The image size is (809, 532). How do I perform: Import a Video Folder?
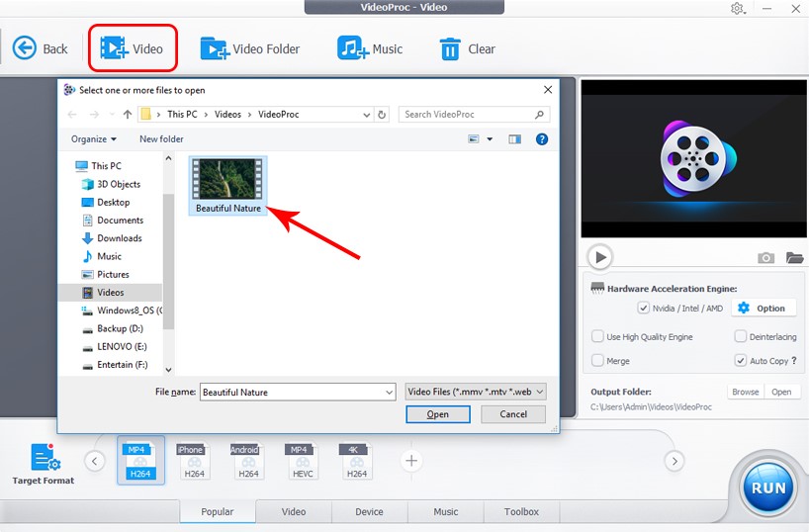click(250, 48)
